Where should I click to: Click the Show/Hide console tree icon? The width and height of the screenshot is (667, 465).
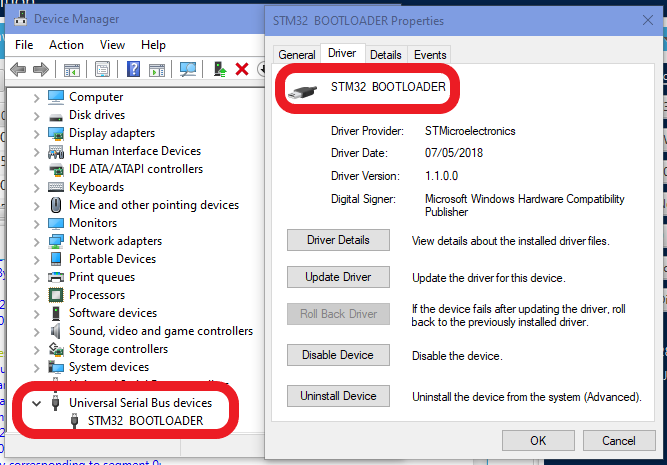(x=72, y=69)
